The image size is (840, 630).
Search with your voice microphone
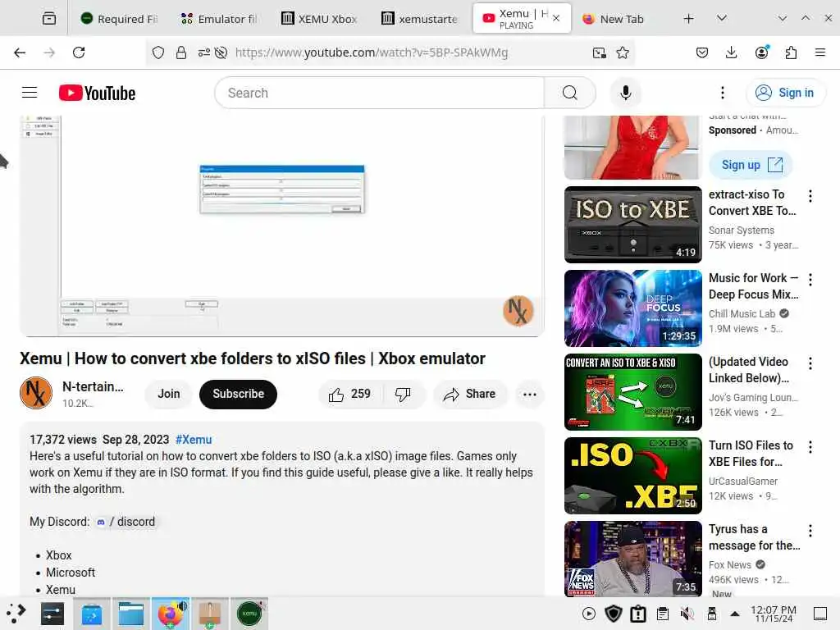pos(625,93)
